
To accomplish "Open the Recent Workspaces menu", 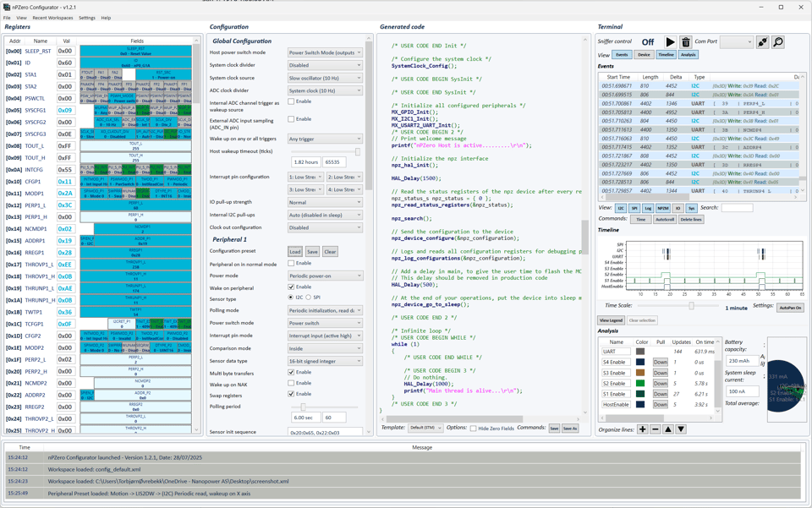I will click(x=52, y=18).
